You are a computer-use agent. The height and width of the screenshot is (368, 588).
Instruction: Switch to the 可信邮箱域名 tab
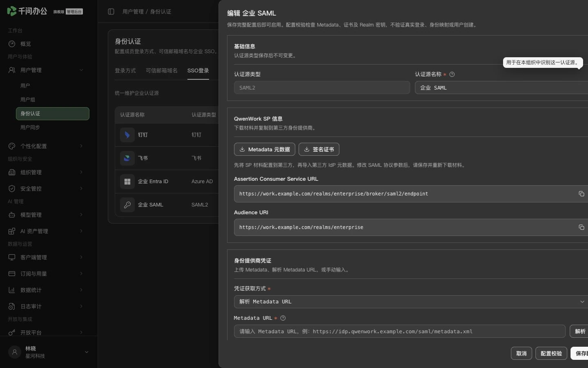pyautogui.click(x=162, y=71)
